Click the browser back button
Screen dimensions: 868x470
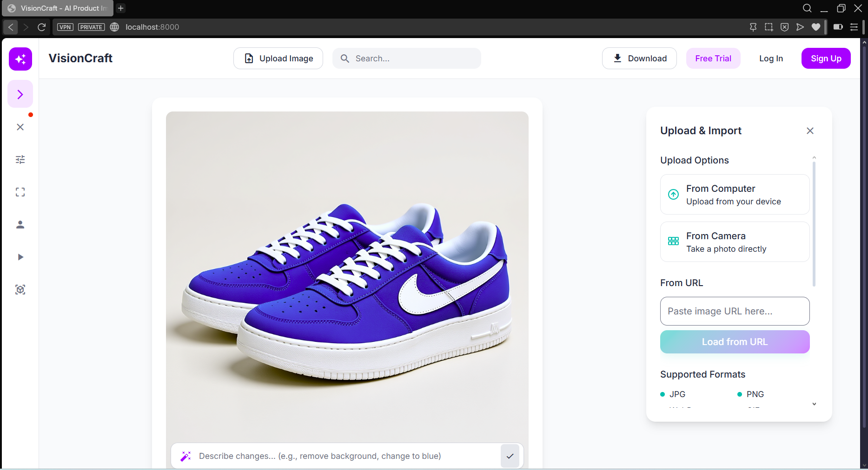[x=11, y=27]
